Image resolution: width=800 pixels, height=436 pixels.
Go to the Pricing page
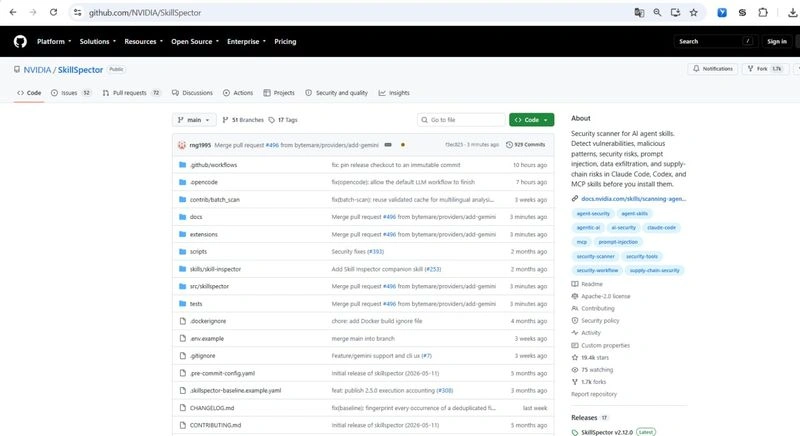pos(285,41)
